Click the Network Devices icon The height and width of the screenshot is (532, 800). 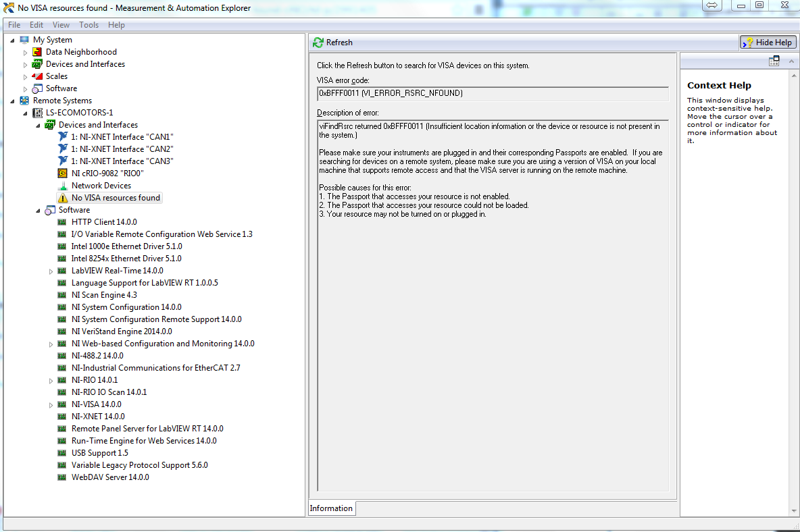[x=63, y=186]
